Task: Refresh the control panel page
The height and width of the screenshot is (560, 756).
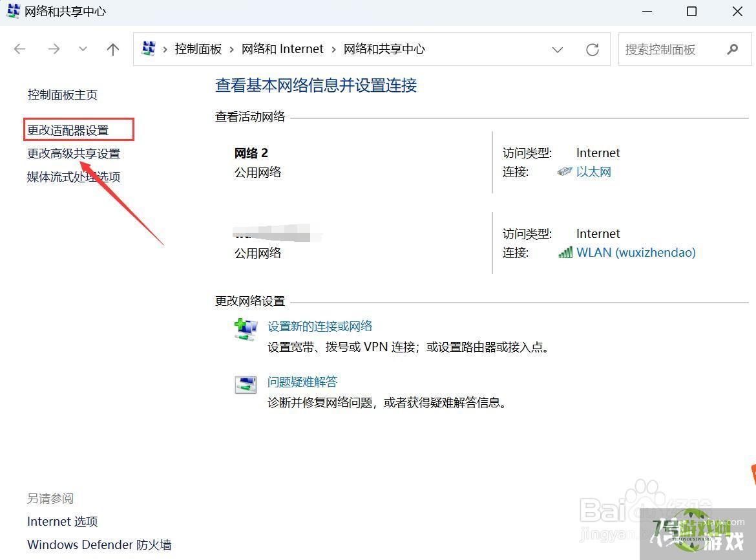Action: [593, 49]
